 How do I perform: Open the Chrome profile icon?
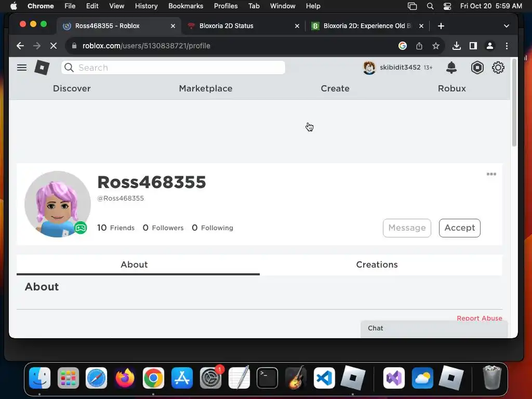[489, 46]
